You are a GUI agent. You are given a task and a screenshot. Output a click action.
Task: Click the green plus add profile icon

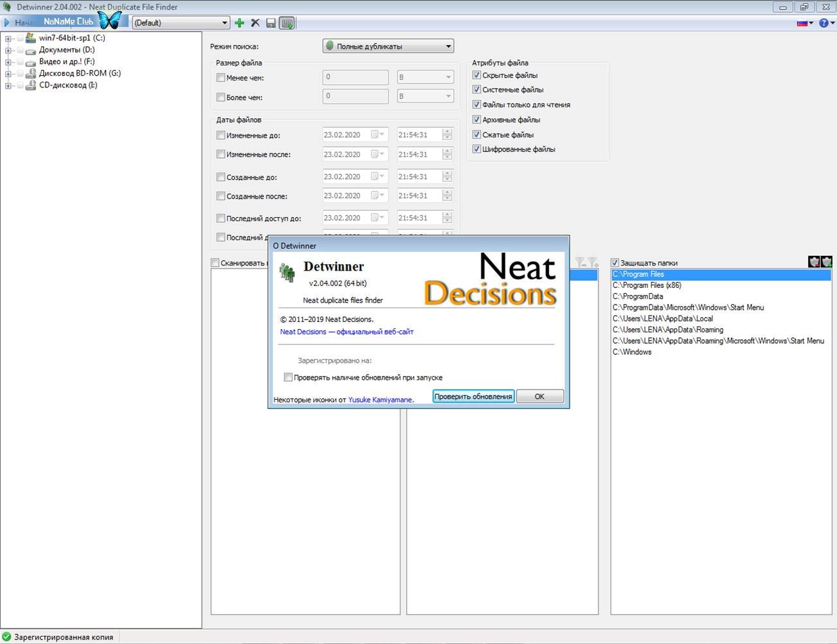239,23
